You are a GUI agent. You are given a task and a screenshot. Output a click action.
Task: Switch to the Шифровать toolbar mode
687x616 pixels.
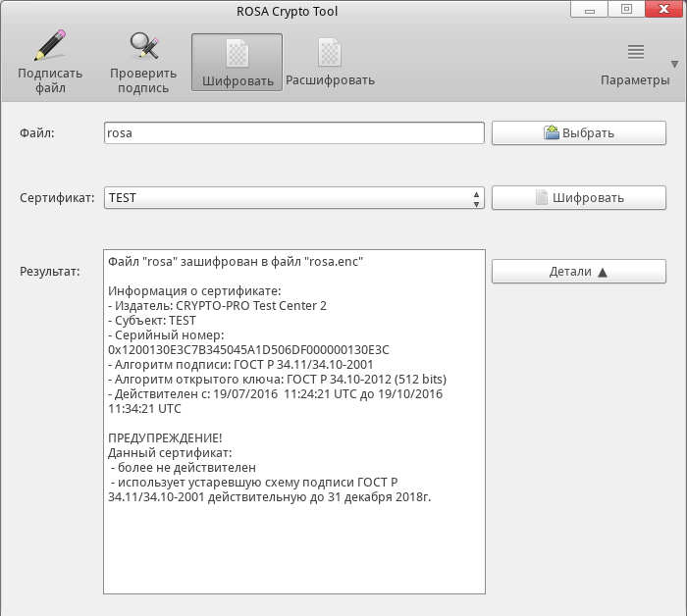pyautogui.click(x=238, y=62)
